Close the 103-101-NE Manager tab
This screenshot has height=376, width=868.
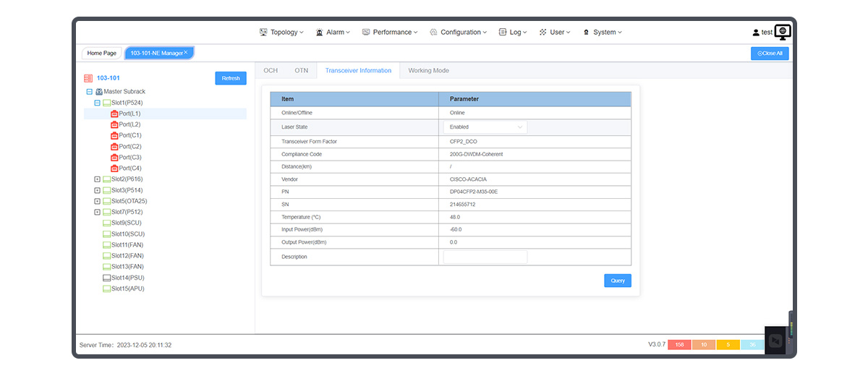tap(186, 52)
